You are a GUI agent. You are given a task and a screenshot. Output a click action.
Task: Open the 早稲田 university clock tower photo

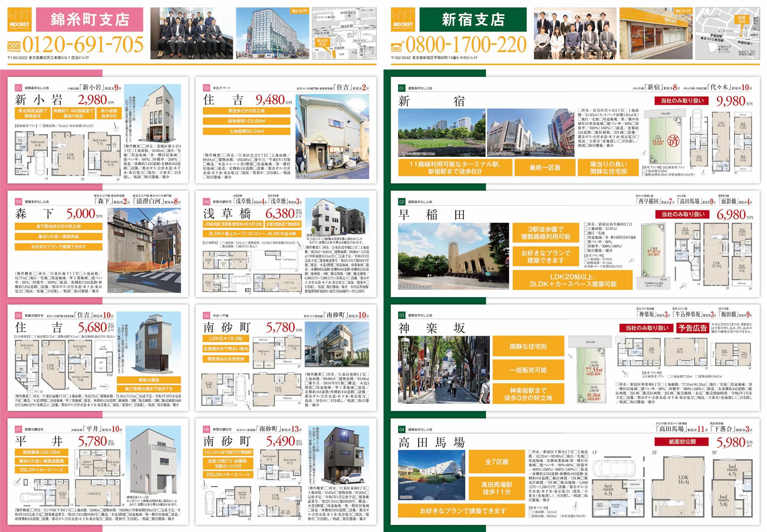click(x=453, y=256)
